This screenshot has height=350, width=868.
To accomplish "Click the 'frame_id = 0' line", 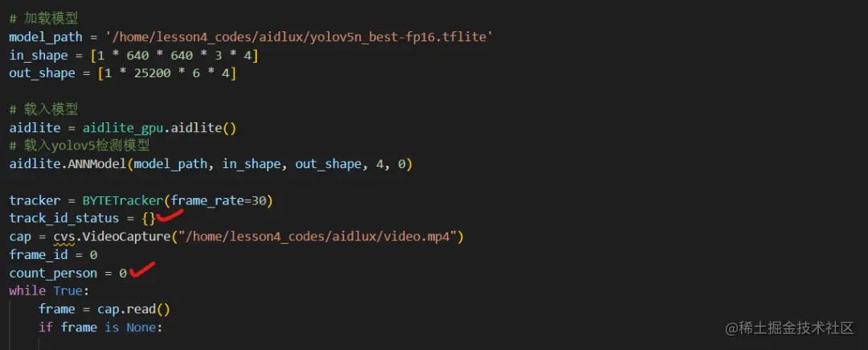I will click(53, 255).
